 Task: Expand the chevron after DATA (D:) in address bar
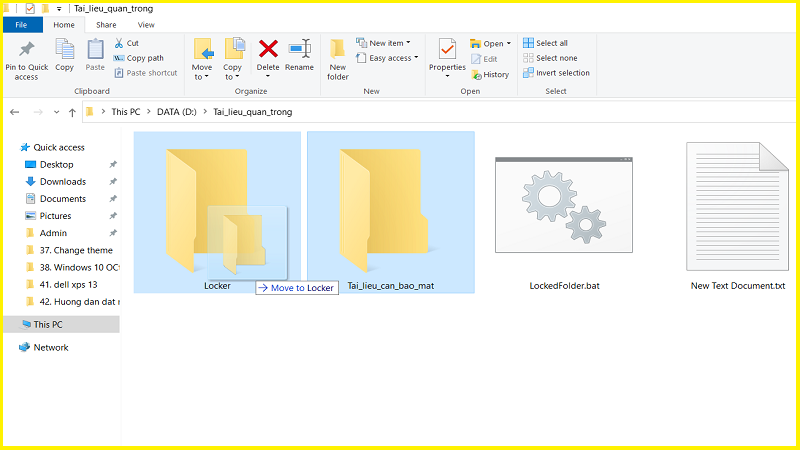coord(205,112)
